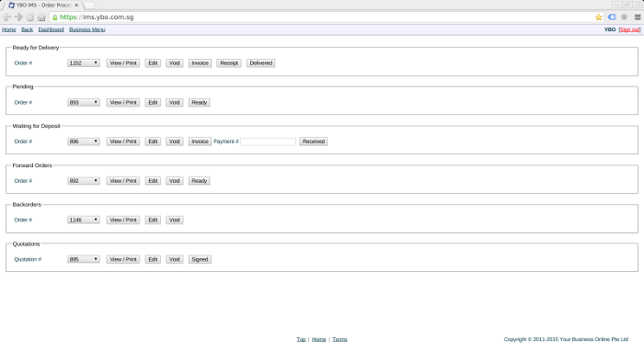Click the Back link in top menu
Image resolution: width=644 pixels, height=351 pixels.
click(x=27, y=29)
